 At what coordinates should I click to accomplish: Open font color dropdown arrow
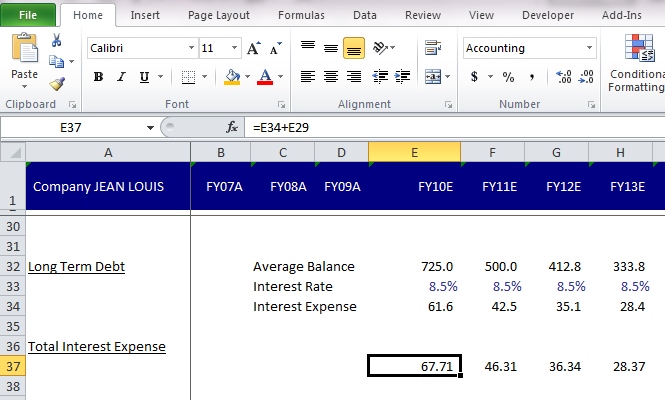pyautogui.click(x=280, y=77)
